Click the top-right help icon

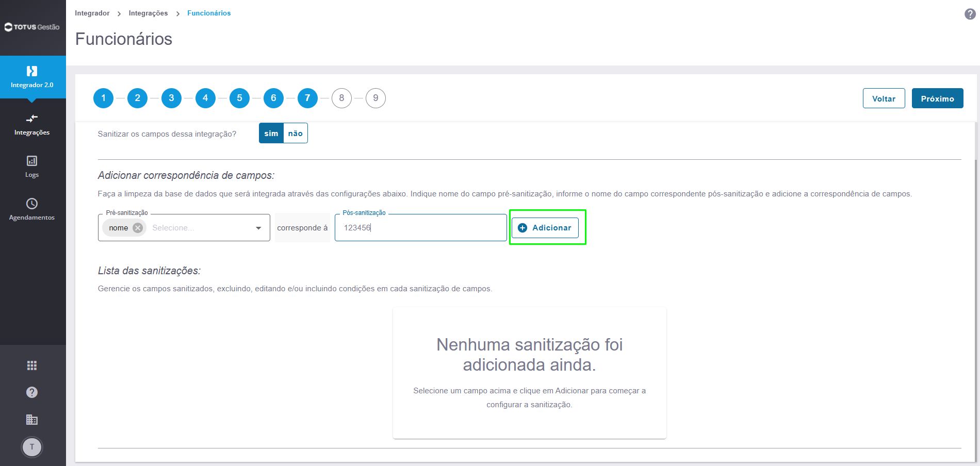(x=970, y=14)
